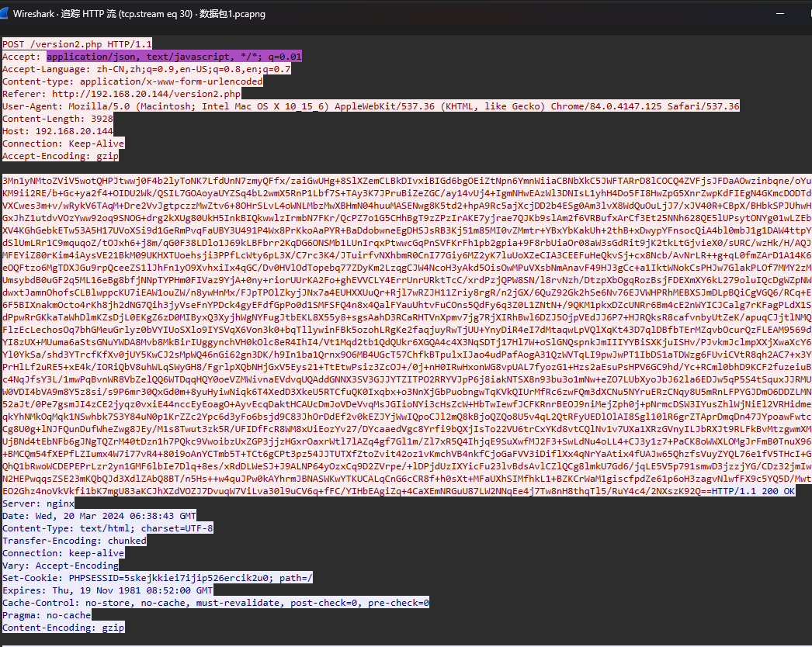812x647 pixels.
Task: Click the Content-type x-www-form-urlencoded line
Action: (133, 81)
